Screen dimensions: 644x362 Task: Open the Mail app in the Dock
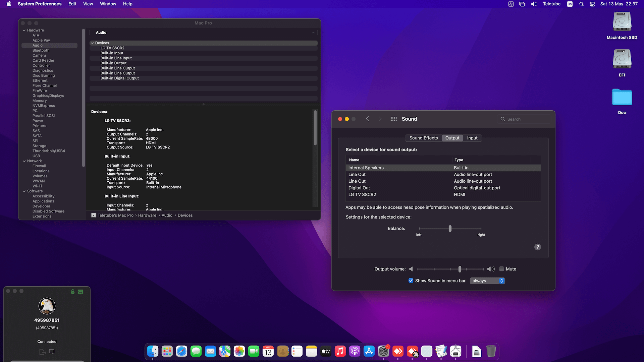point(210,351)
